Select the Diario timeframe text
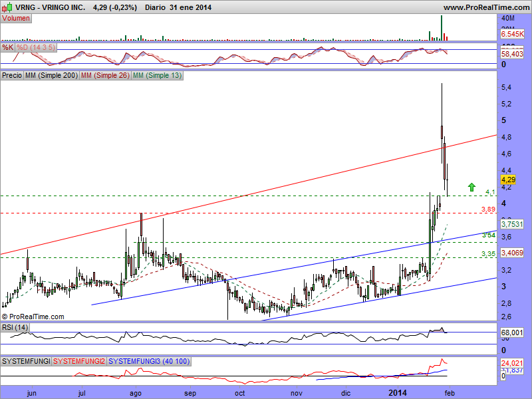Image resolution: width=532 pixels, height=399 pixels. [x=155, y=7]
